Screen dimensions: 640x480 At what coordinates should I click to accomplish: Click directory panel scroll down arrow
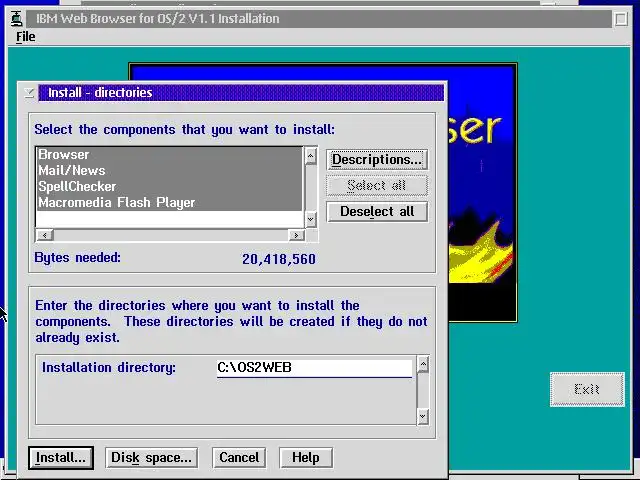point(423,417)
